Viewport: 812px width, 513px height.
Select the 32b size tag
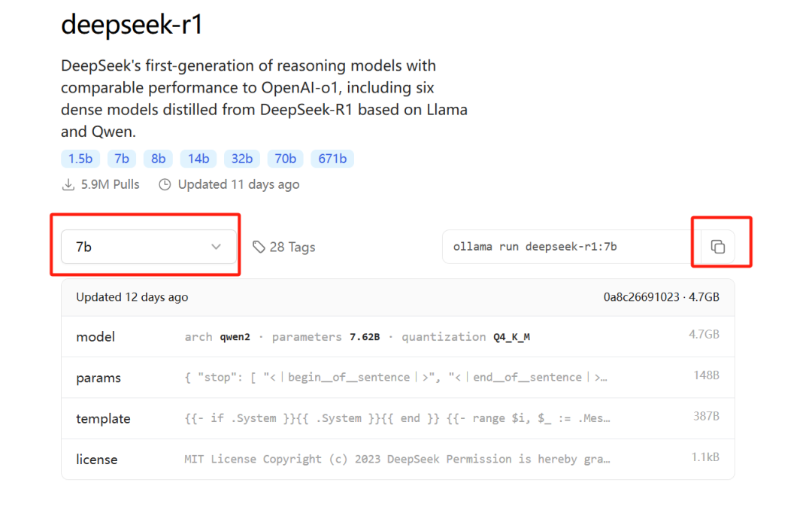242,159
